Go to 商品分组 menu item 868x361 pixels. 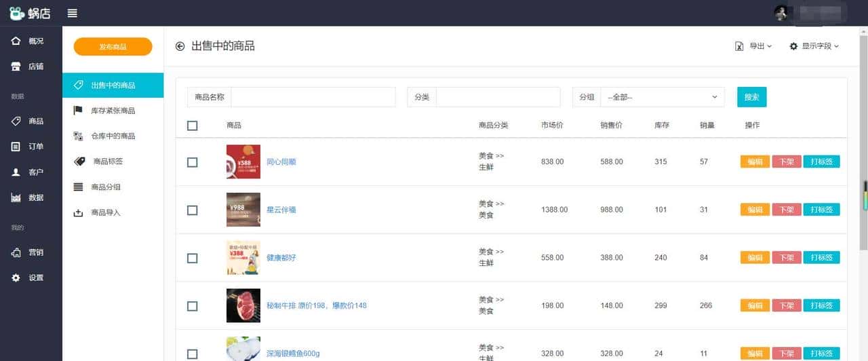click(106, 187)
